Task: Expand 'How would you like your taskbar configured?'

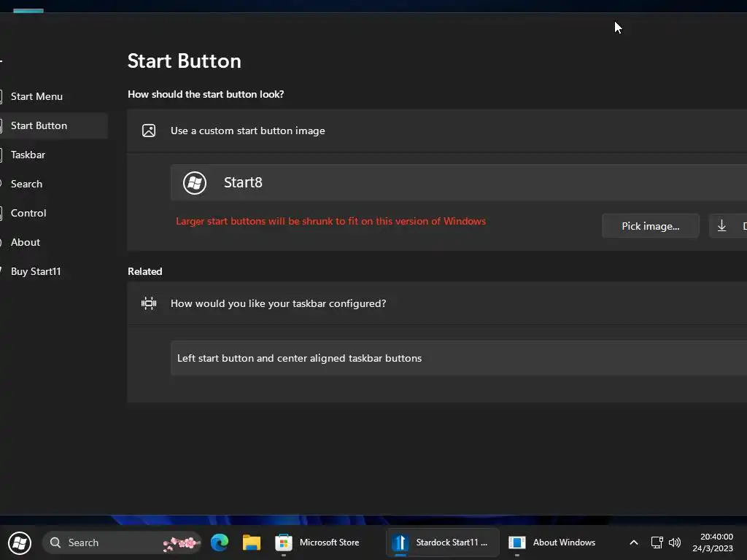Action: coord(437,304)
